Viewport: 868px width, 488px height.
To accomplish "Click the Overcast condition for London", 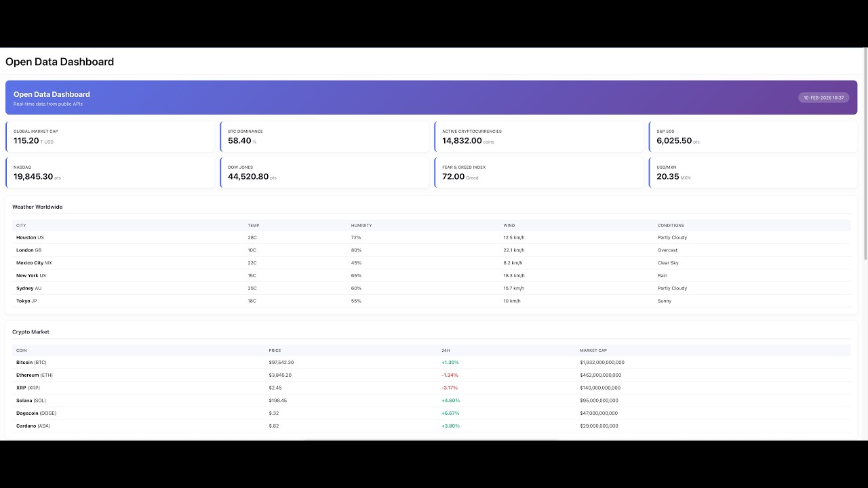I will pos(667,250).
